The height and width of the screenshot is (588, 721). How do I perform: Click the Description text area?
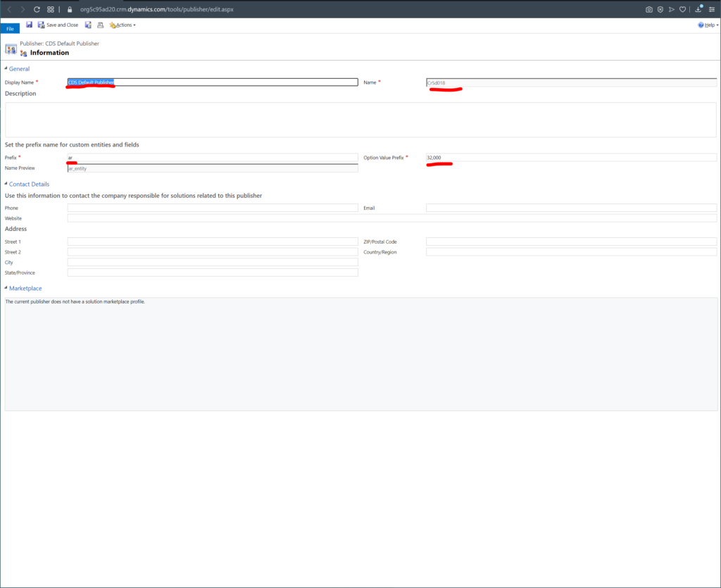(360, 119)
